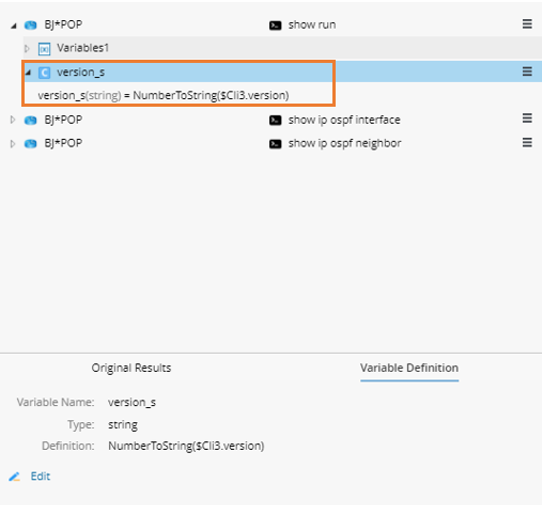Select the version_s NumberToString definition line

163,95
